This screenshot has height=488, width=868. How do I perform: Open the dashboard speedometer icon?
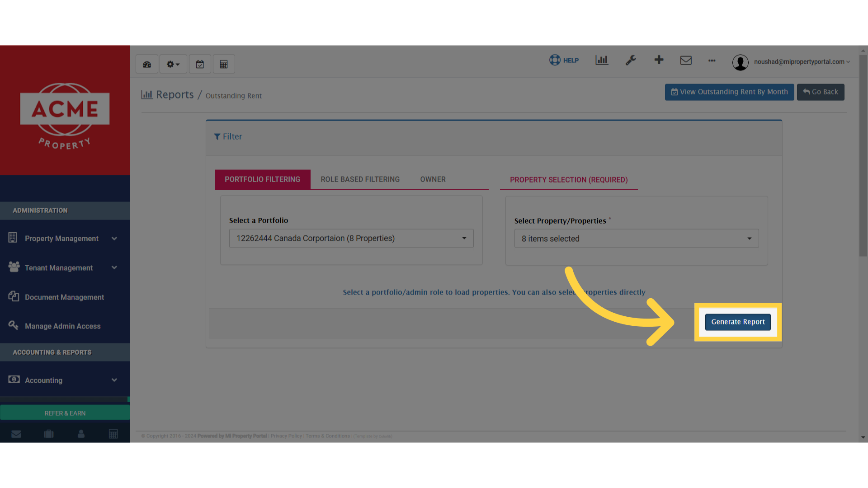click(x=147, y=64)
